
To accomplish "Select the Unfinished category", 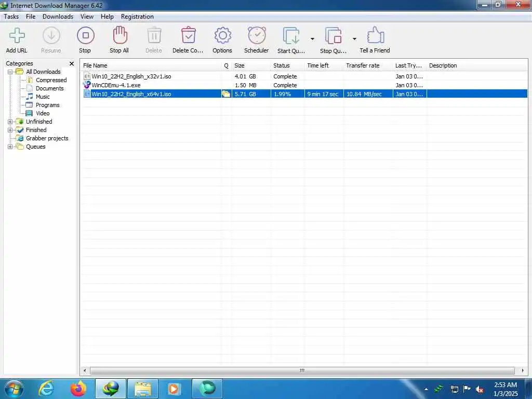I will coord(39,122).
